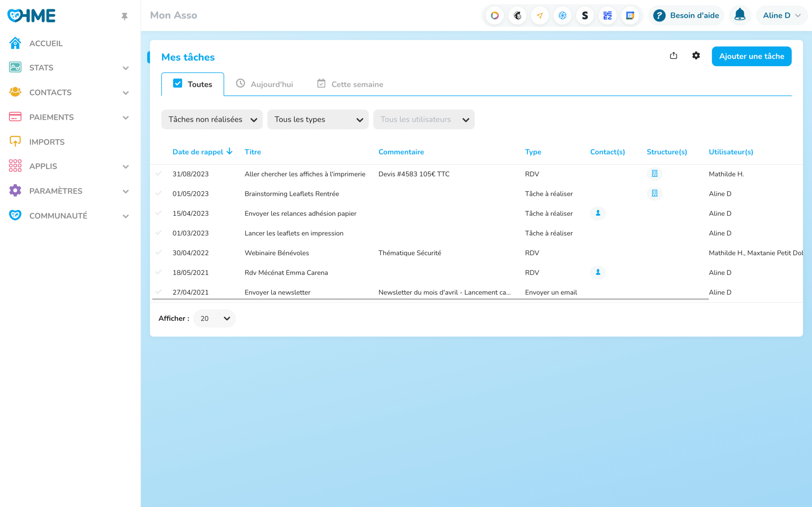The image size is (812, 507).
Task: Open the Tous les types filter
Action: pyautogui.click(x=318, y=119)
